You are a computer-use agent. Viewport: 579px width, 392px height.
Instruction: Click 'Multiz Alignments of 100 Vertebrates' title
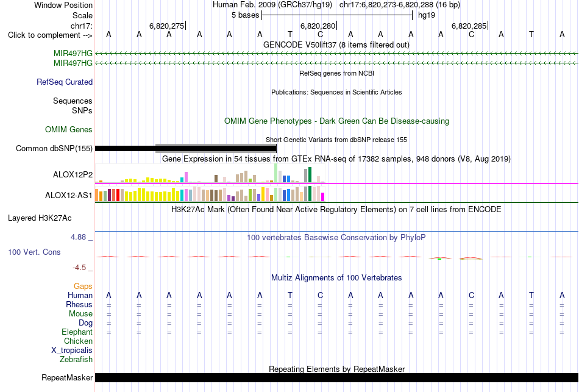click(x=336, y=278)
